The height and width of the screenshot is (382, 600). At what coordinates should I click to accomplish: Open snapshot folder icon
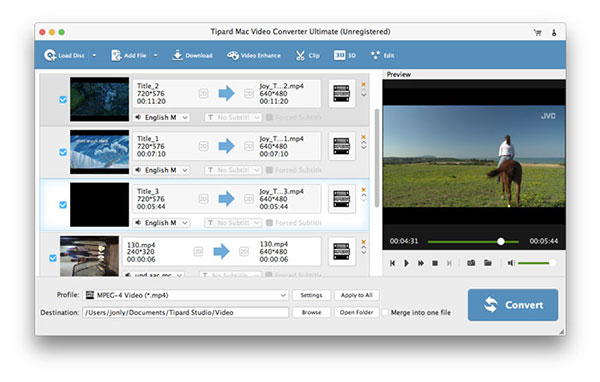[488, 263]
